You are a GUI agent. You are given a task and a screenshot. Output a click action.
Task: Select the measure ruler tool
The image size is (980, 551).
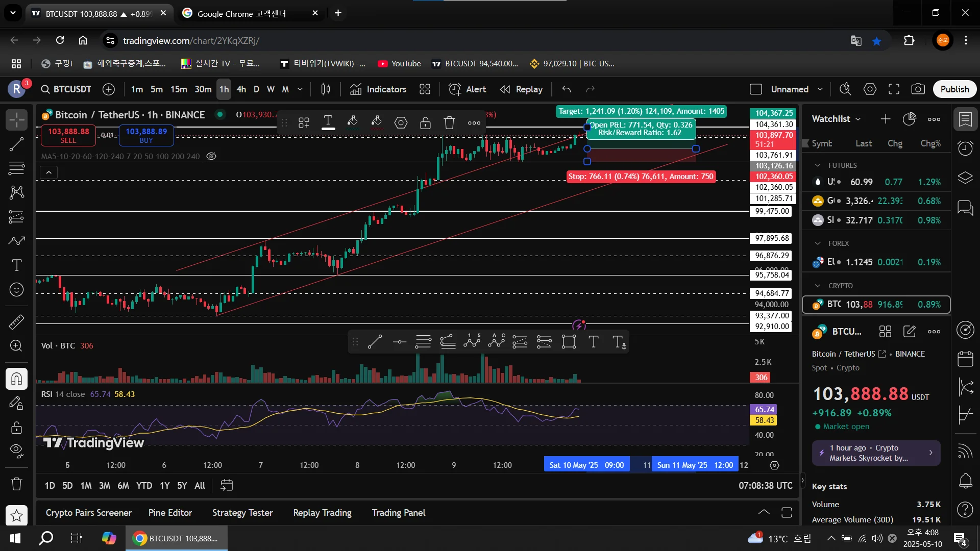tap(16, 322)
